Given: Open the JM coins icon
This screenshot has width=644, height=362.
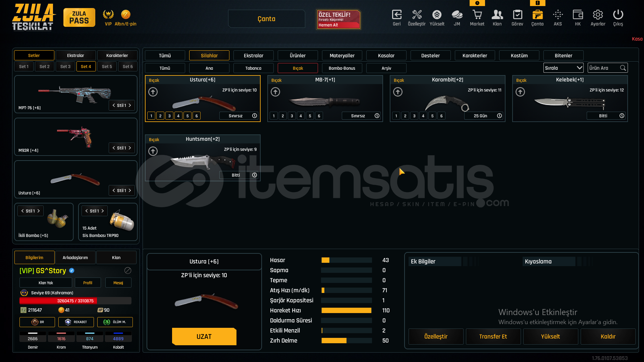Looking at the screenshot, I should pyautogui.click(x=457, y=15).
